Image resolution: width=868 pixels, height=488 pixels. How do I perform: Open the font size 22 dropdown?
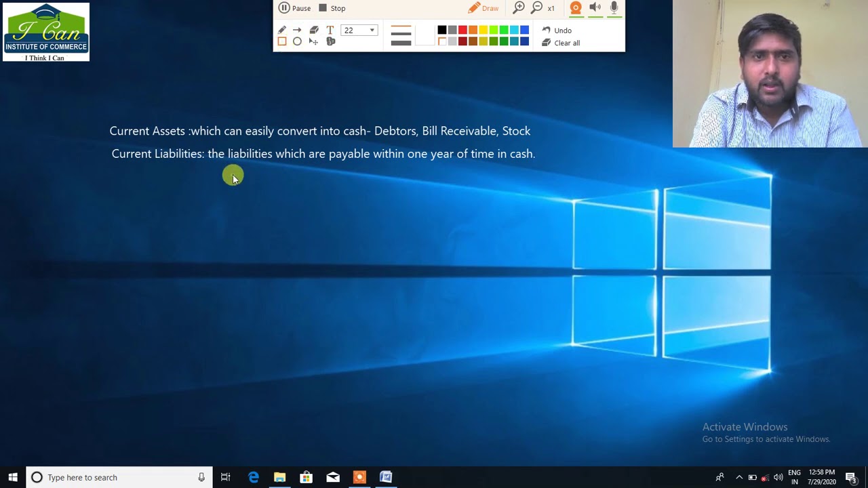coord(359,30)
